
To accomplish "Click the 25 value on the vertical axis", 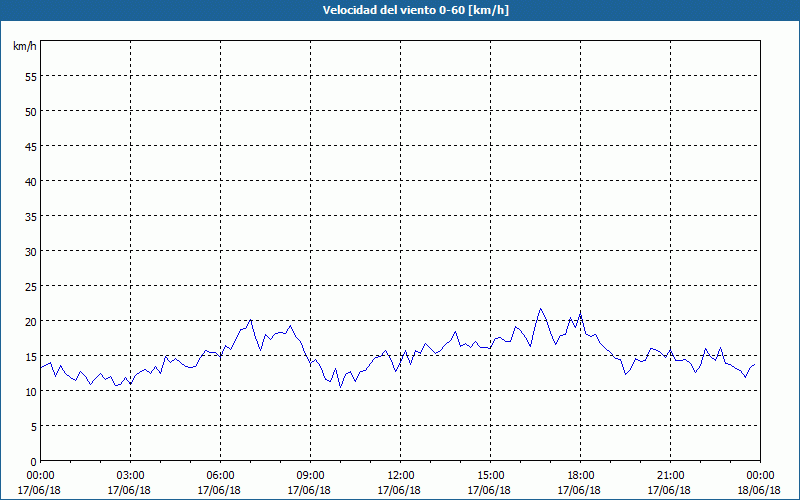I will (x=30, y=287).
